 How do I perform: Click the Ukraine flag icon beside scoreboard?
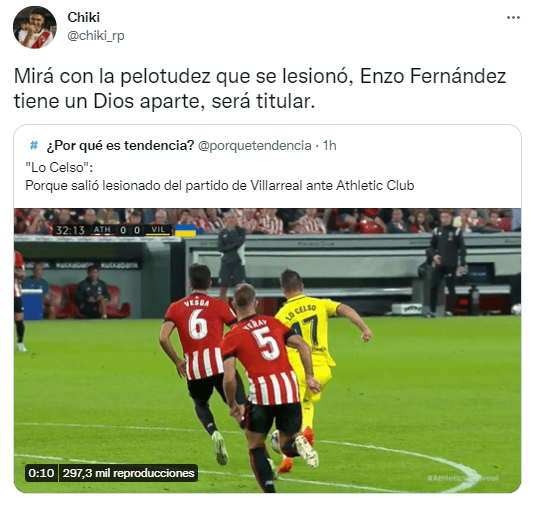coord(185,231)
